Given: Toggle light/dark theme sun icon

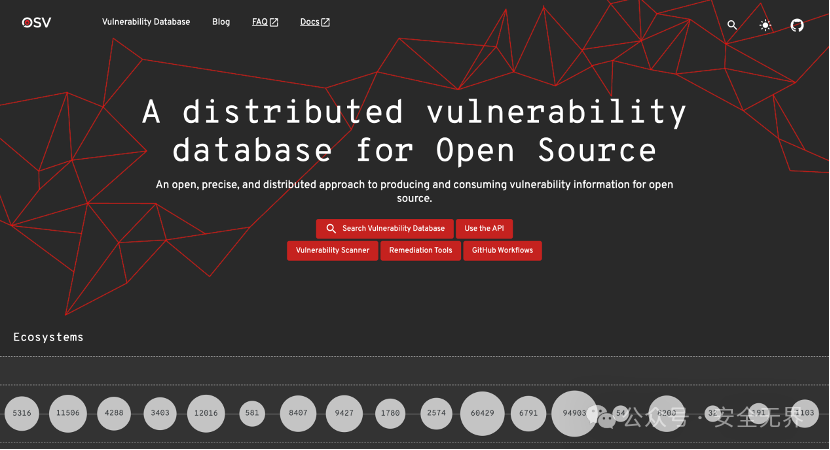Looking at the screenshot, I should point(765,25).
